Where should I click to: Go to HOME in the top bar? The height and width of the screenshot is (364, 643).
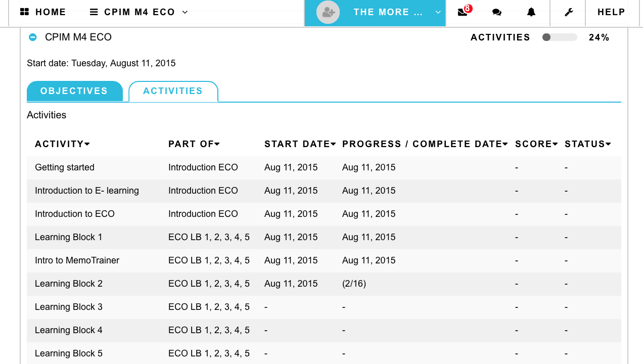tap(51, 12)
